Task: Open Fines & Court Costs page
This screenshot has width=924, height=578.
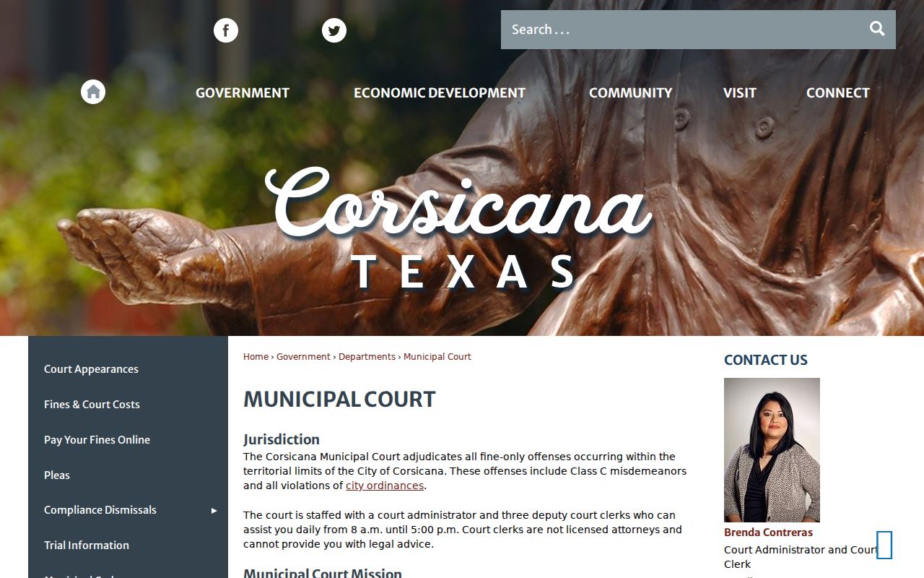Action: 92,405
